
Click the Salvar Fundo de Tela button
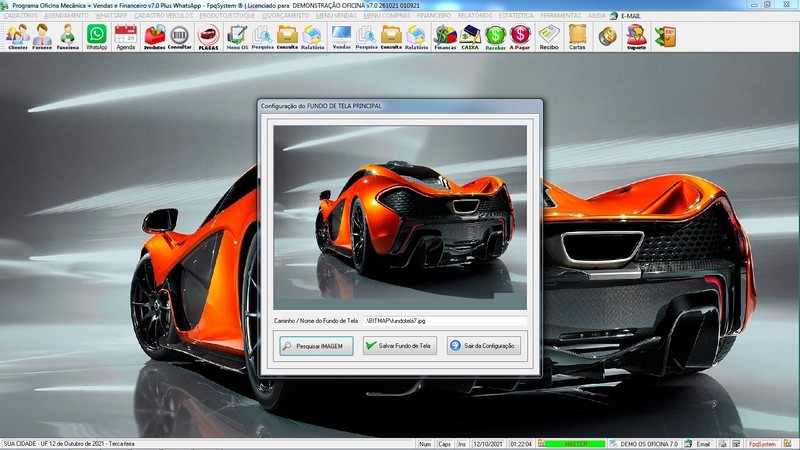coord(399,345)
